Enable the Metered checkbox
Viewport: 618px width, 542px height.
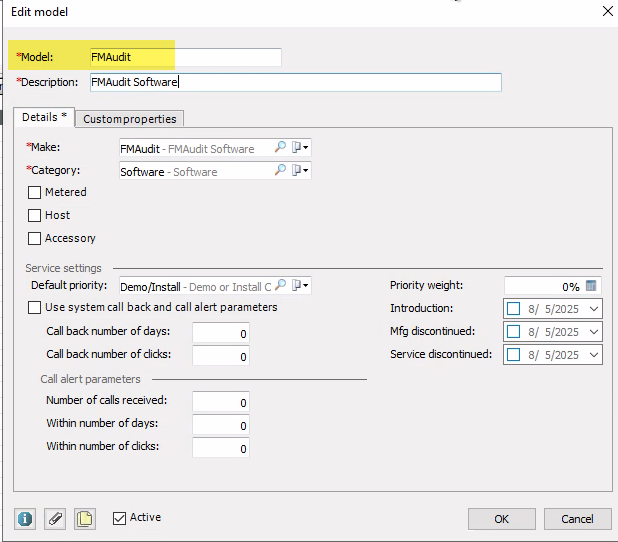(35, 192)
